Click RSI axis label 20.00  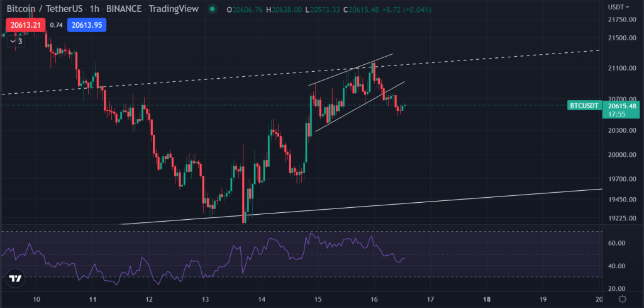point(618,288)
